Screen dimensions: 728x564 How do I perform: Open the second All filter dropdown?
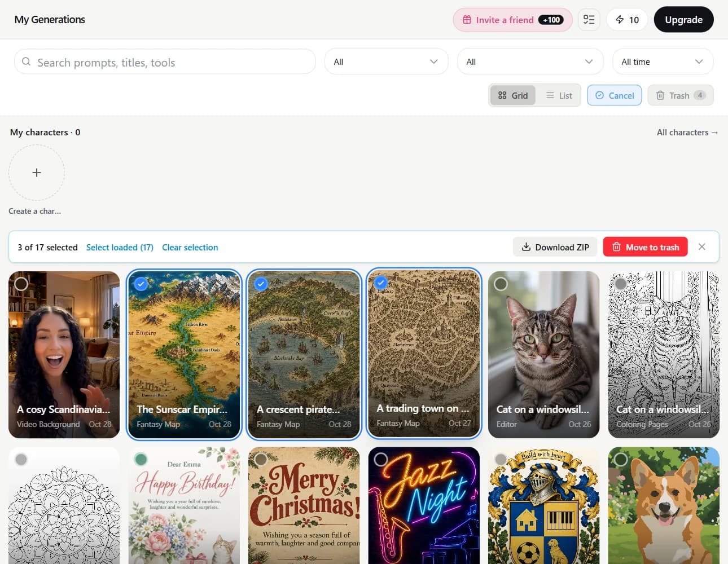tap(530, 61)
